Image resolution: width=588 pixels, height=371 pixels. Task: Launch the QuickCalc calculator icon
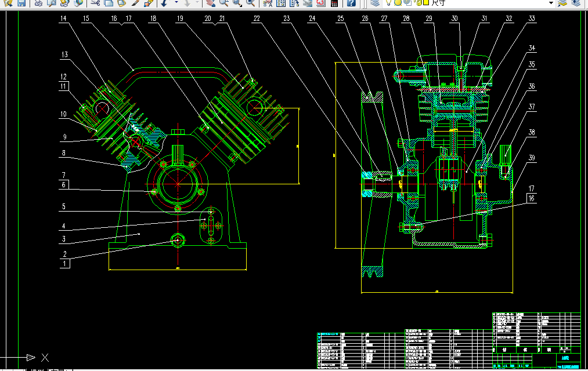pos(334,3)
